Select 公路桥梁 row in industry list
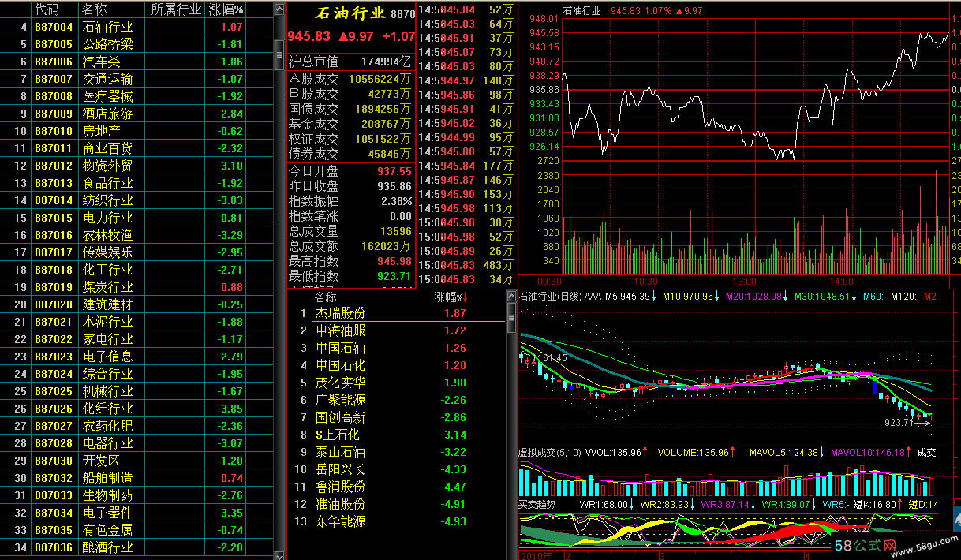The height and width of the screenshot is (560, 961). click(x=136, y=44)
